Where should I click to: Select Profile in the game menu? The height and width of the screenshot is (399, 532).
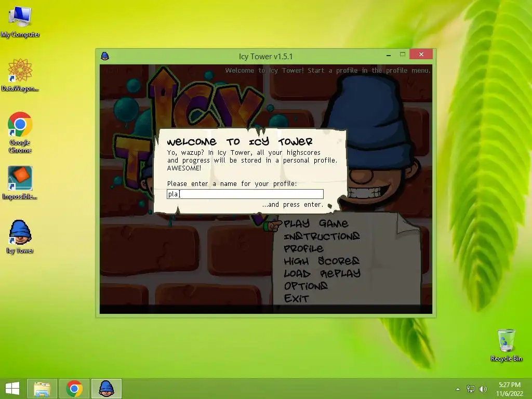tap(303, 249)
